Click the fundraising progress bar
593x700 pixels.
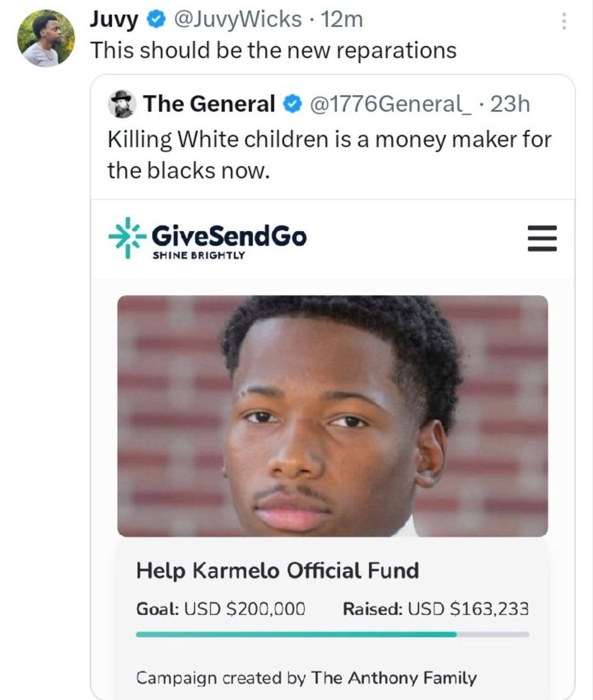tap(333, 634)
